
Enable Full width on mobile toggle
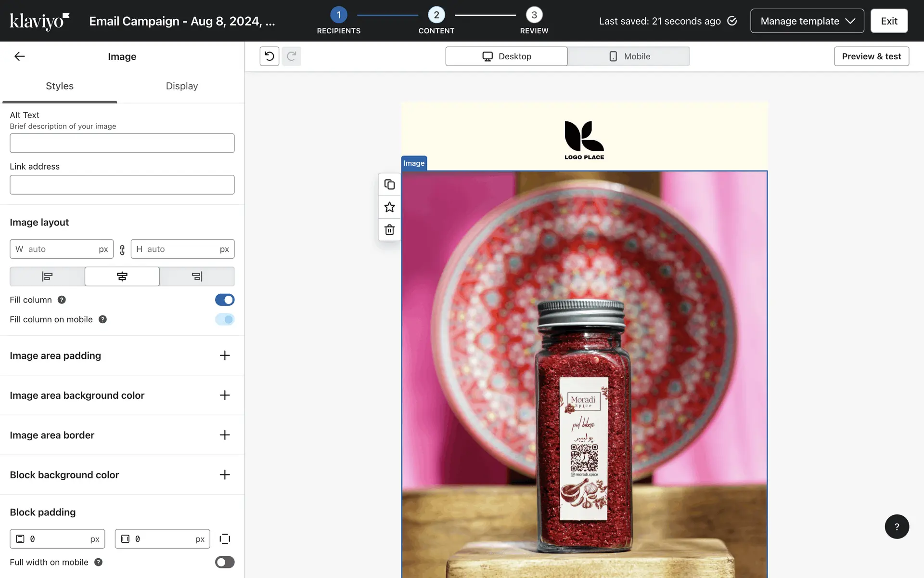(225, 562)
